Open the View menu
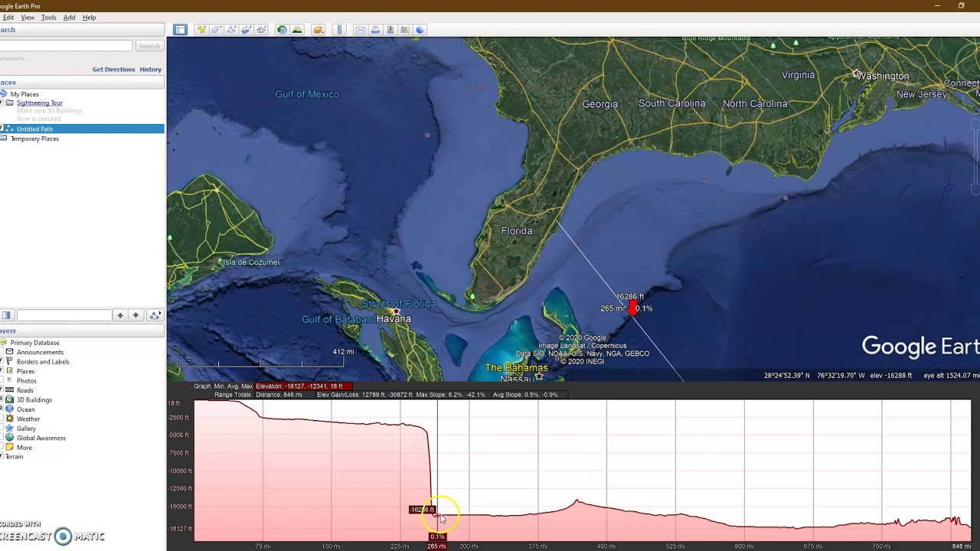The height and width of the screenshot is (551, 980). pyautogui.click(x=28, y=17)
